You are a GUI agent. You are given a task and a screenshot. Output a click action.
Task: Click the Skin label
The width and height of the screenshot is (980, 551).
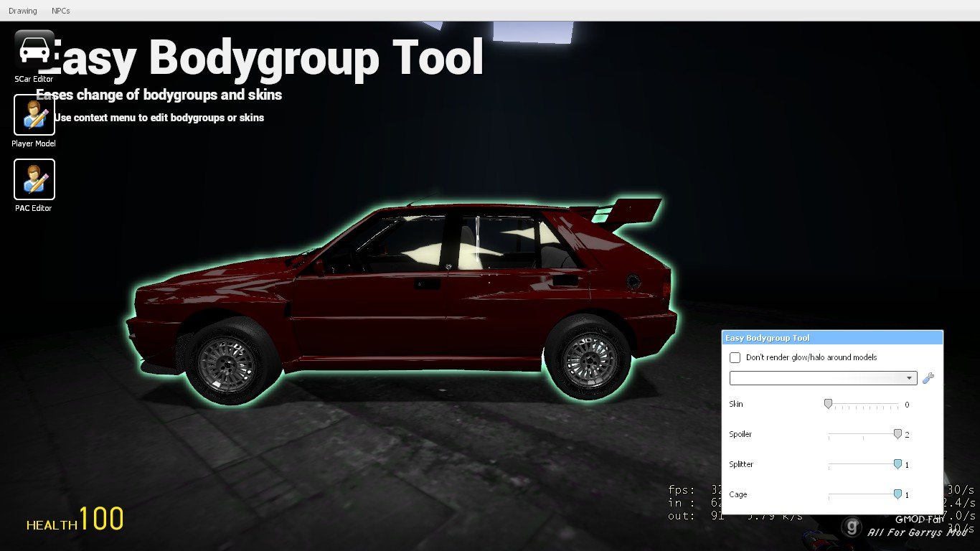[x=736, y=404]
